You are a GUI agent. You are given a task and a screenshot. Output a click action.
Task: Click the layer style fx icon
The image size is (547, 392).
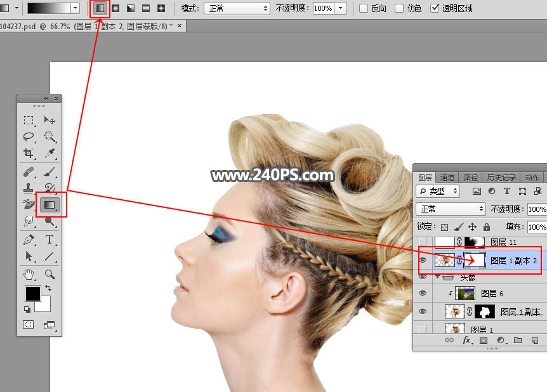coord(466,341)
